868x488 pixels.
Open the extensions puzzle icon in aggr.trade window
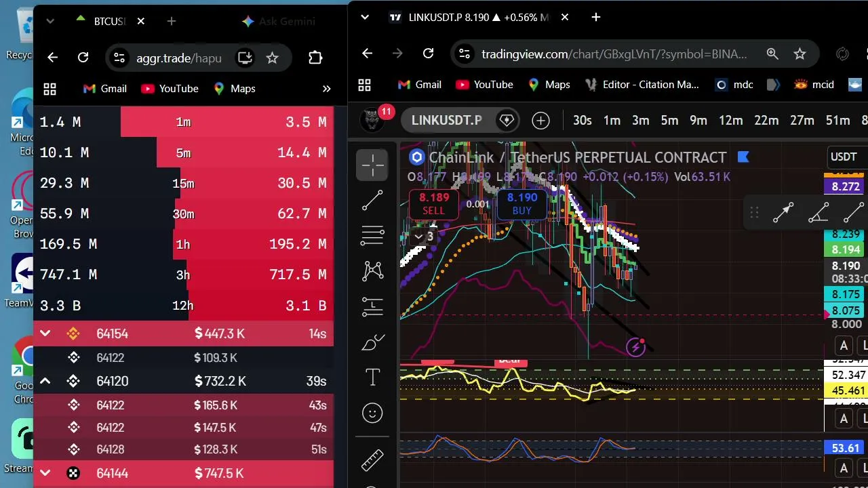[315, 58]
